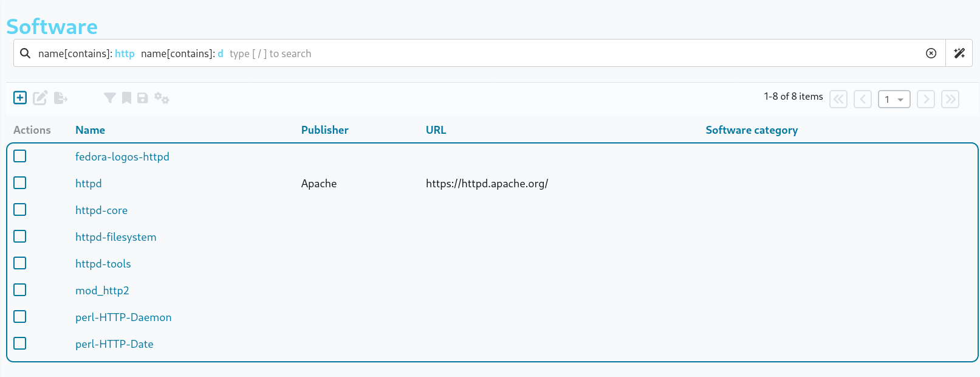Sort by the Name column header
Image resolution: width=980 pixels, height=377 pixels.
(x=90, y=130)
